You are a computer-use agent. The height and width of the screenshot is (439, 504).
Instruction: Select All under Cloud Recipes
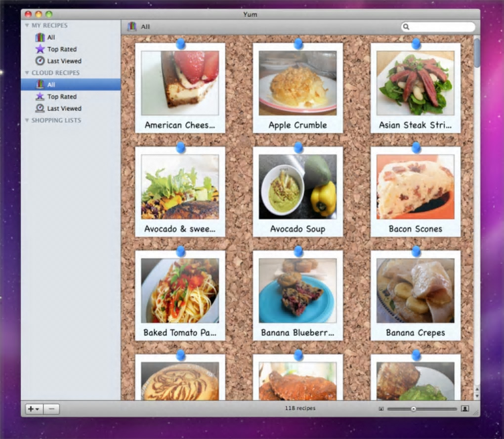point(71,84)
